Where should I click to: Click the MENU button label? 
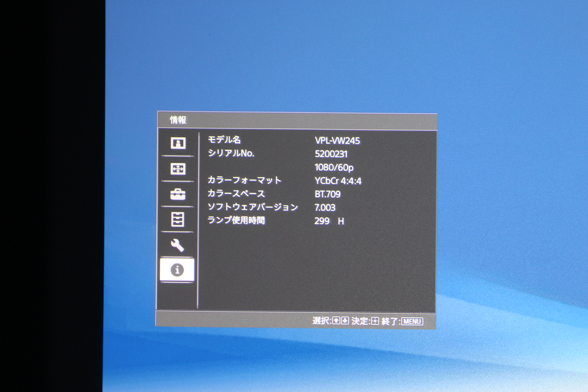point(412,321)
